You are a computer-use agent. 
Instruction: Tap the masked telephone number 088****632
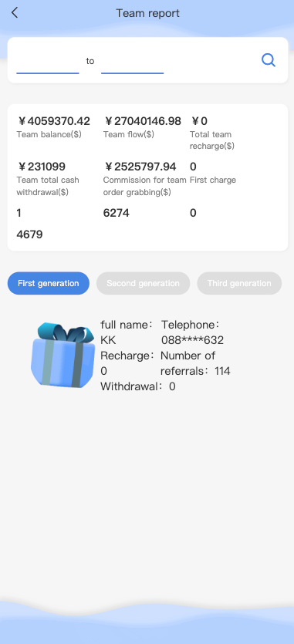point(192,340)
